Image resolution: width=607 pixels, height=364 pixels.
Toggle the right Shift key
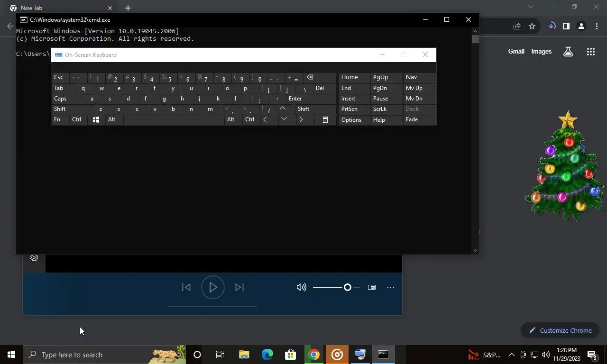(315, 109)
